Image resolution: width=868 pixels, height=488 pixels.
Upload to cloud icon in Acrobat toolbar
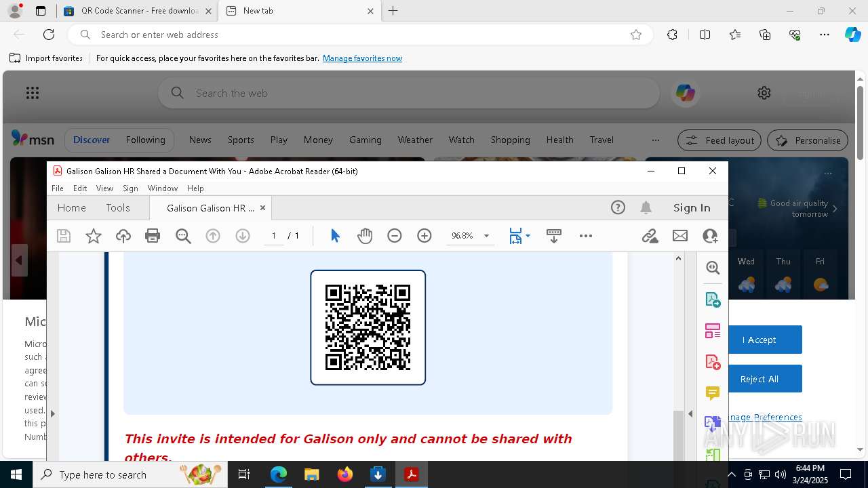pyautogui.click(x=123, y=236)
